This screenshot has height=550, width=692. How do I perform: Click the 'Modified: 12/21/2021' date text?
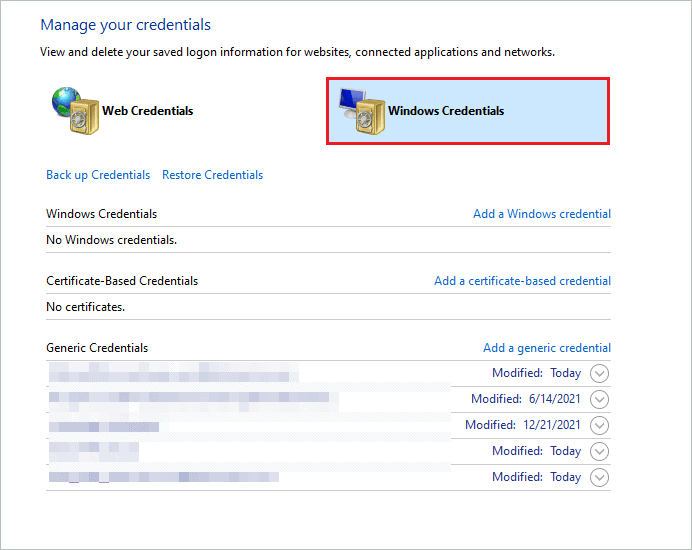(x=523, y=425)
